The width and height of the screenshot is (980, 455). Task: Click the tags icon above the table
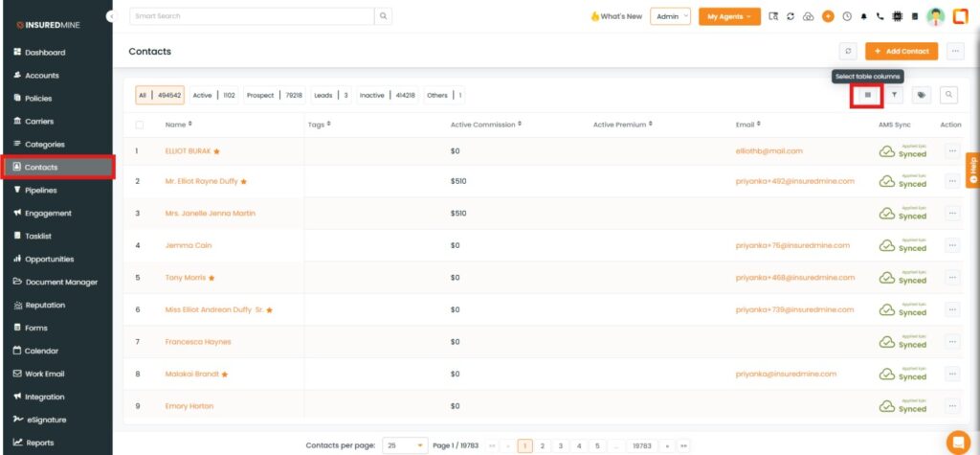pyautogui.click(x=921, y=95)
